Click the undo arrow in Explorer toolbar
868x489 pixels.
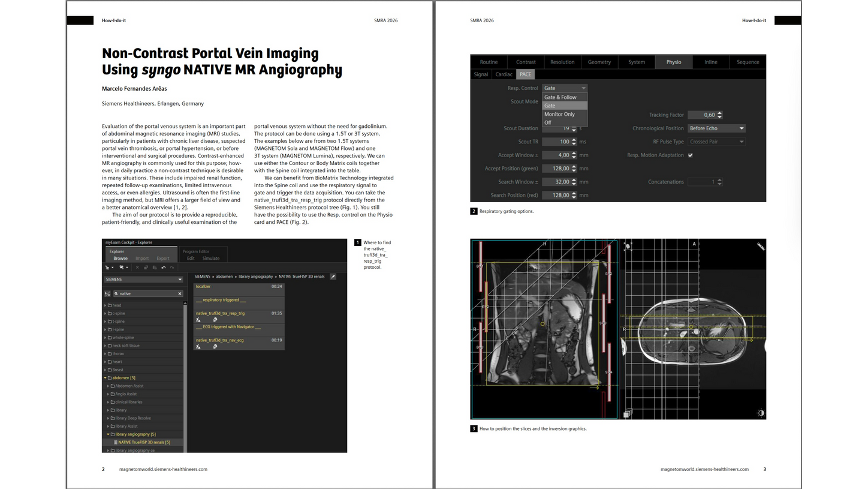coord(163,268)
